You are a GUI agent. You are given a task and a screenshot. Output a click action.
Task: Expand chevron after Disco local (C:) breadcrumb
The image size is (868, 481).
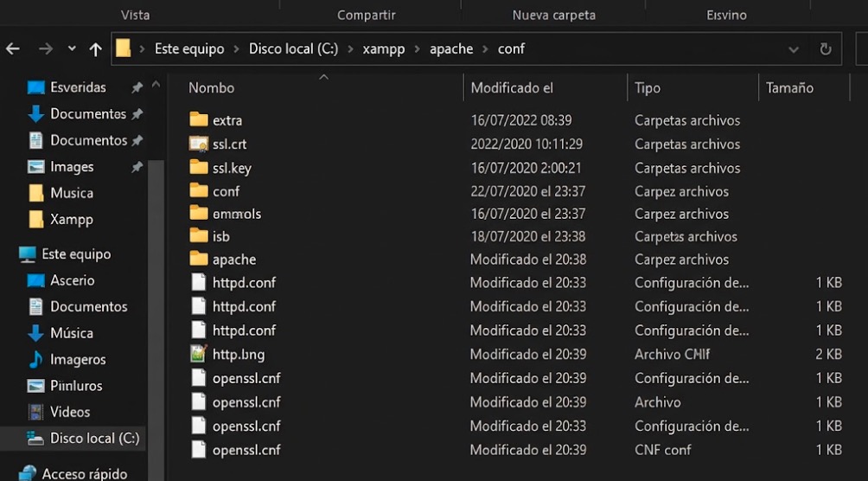click(x=350, y=49)
